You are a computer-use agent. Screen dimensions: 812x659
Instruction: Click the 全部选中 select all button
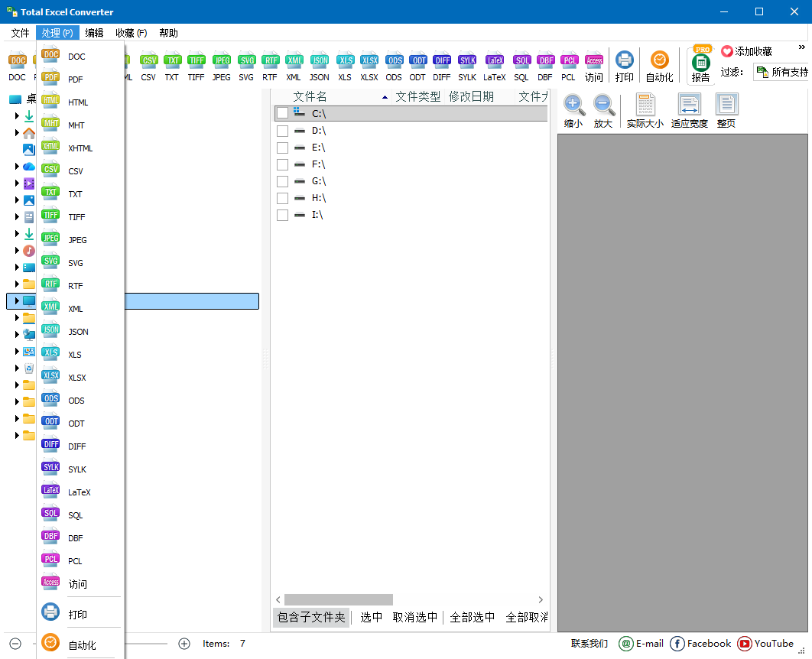[473, 618]
